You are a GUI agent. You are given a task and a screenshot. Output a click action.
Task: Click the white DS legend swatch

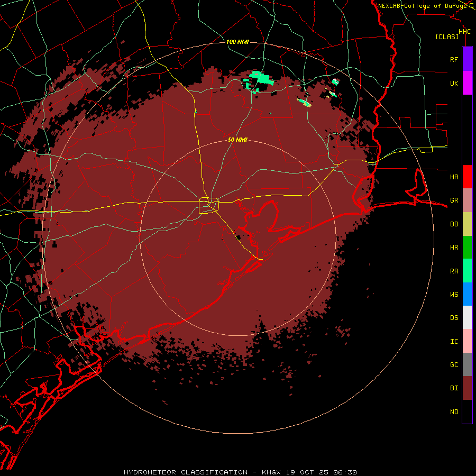click(467, 317)
